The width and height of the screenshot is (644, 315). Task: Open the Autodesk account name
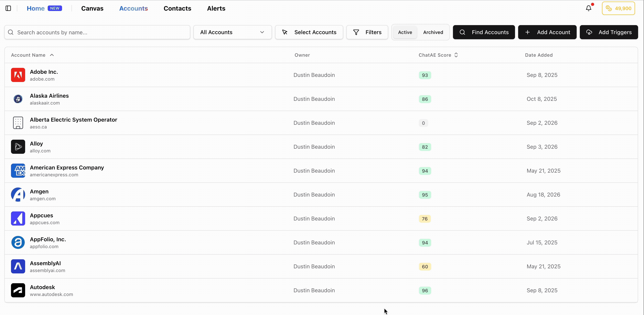pyautogui.click(x=42, y=287)
